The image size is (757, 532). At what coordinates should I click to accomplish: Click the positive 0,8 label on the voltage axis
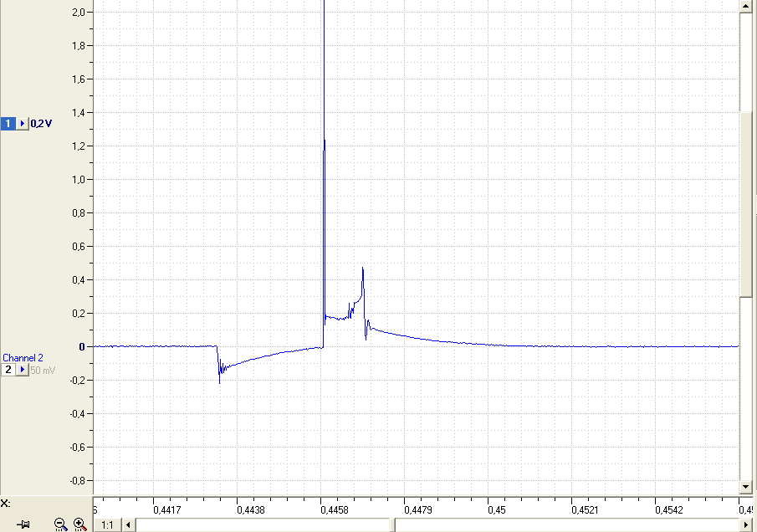pos(79,213)
